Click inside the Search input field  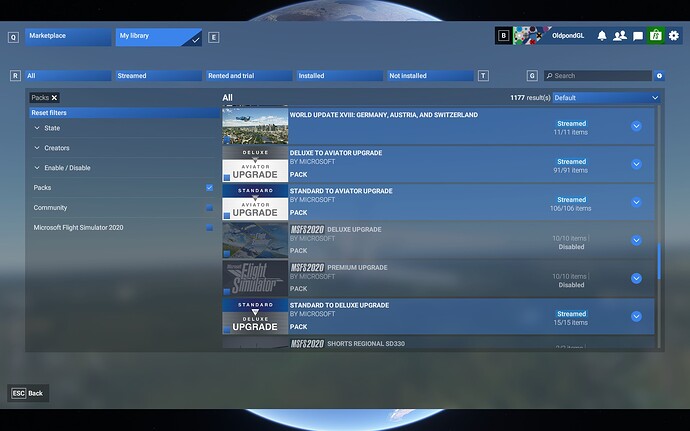point(598,76)
